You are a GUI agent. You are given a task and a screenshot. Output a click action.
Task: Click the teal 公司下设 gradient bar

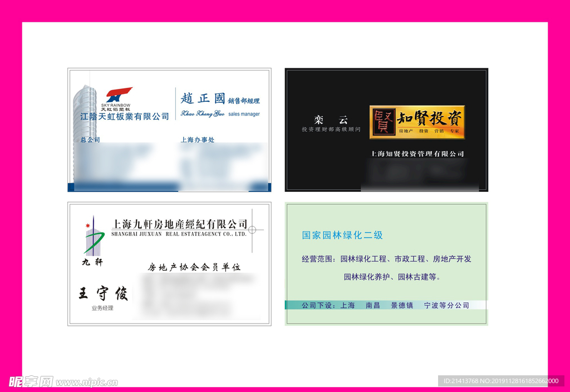coord(385,305)
